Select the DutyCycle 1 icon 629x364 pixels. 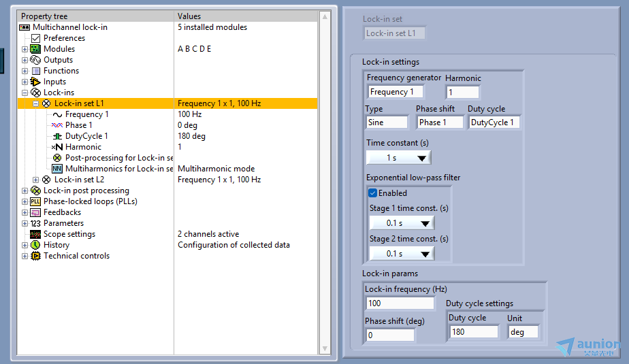[x=57, y=136]
